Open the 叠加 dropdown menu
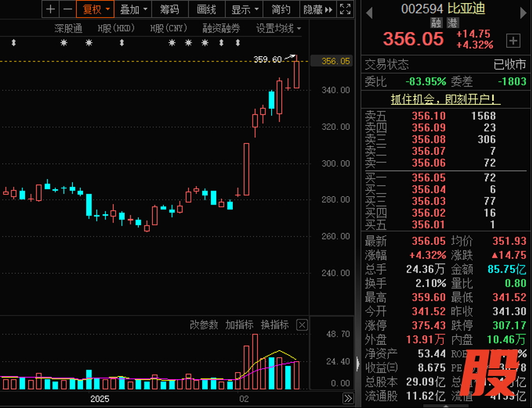Viewport: 532px width, 408px height. point(134,9)
